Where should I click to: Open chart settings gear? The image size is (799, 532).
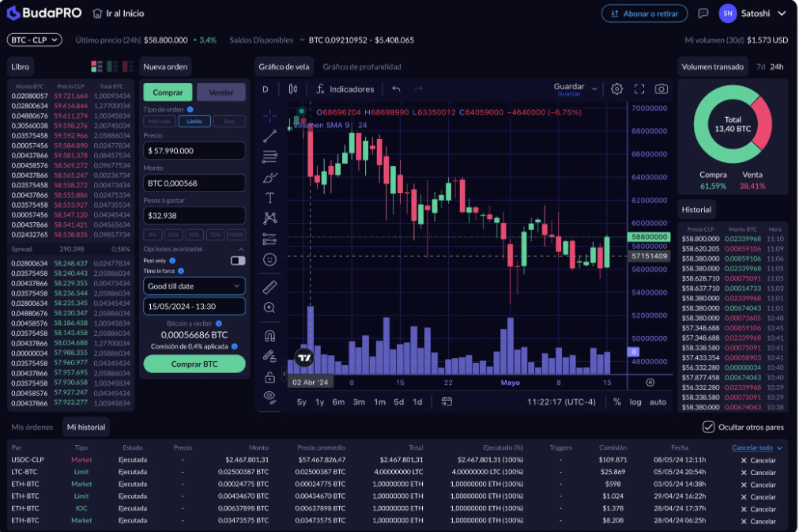[616, 89]
